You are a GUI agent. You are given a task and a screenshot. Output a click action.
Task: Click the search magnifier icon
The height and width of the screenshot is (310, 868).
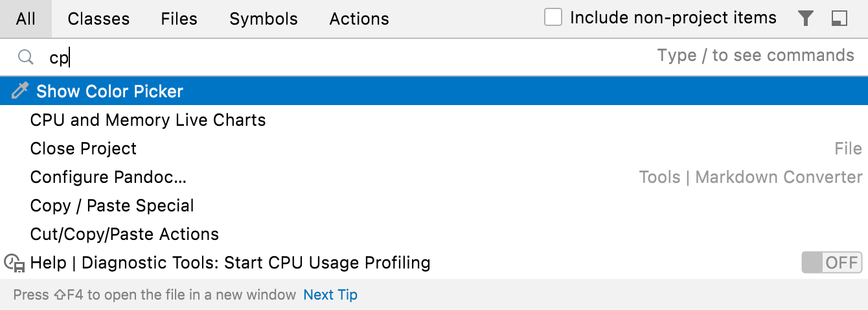point(25,57)
